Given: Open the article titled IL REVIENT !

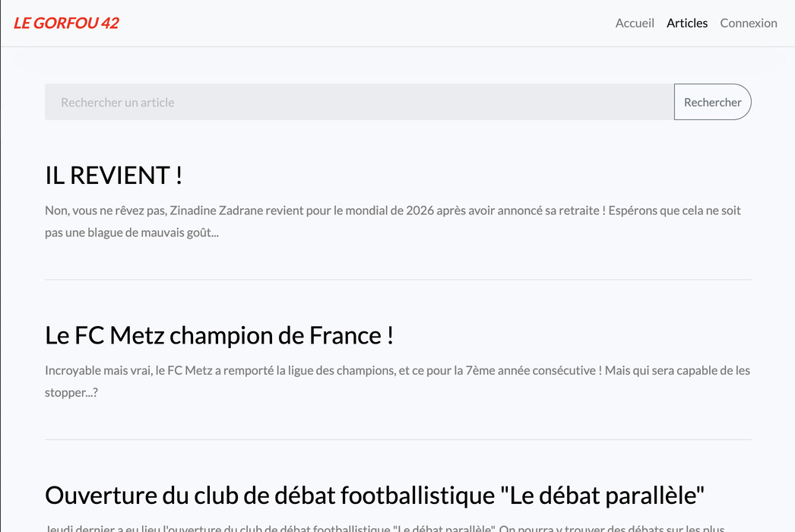Looking at the screenshot, I should click(112, 175).
